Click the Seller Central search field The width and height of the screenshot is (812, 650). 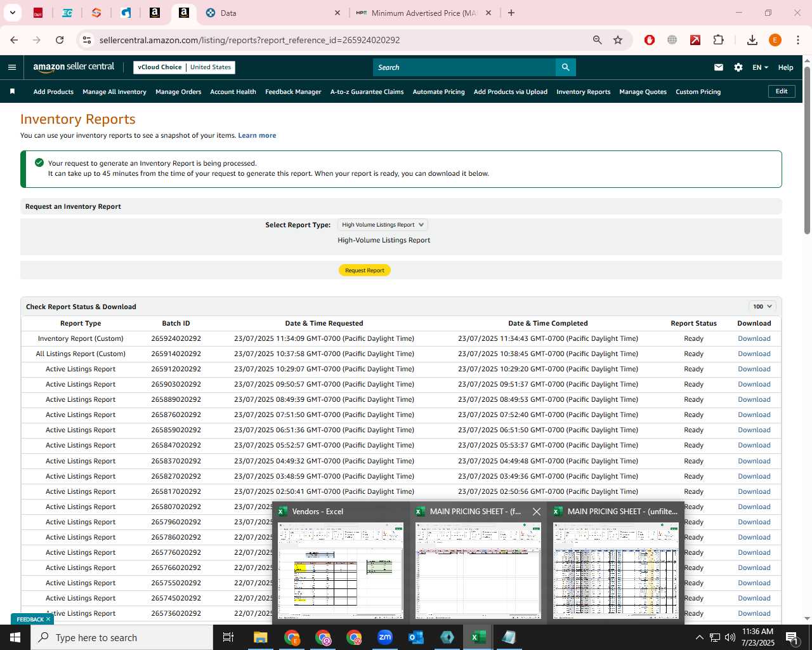point(464,67)
